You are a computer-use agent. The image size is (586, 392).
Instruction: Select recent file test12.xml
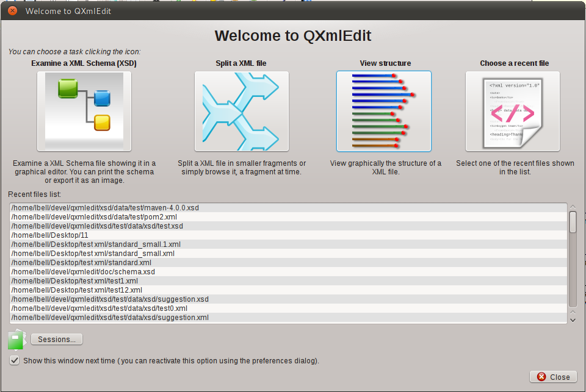point(288,290)
